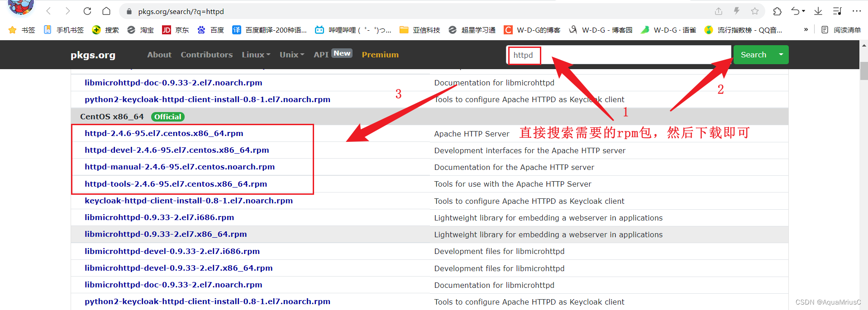Go to browser home page icon
Image resolution: width=868 pixels, height=310 pixels.
pos(106,11)
